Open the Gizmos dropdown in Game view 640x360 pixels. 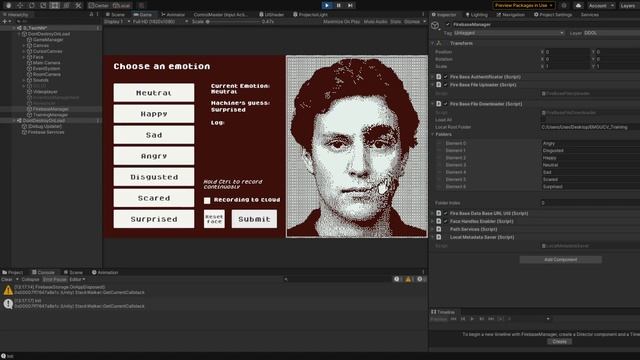[x=415, y=21]
